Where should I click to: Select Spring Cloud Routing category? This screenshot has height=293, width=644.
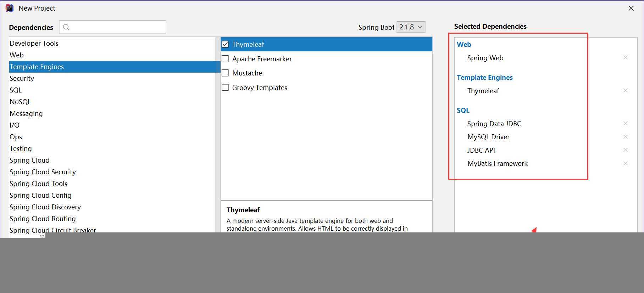click(x=112, y=219)
